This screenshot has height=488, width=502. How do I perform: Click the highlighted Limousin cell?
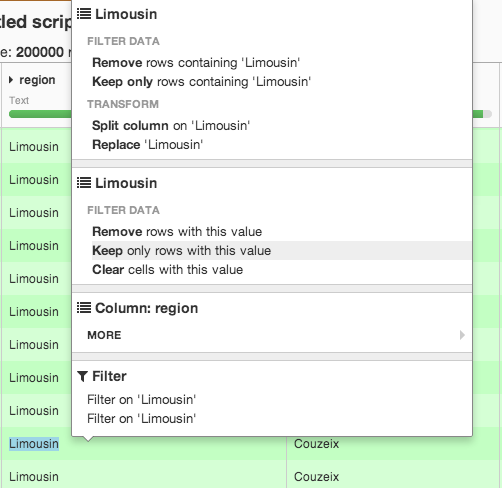click(34, 444)
